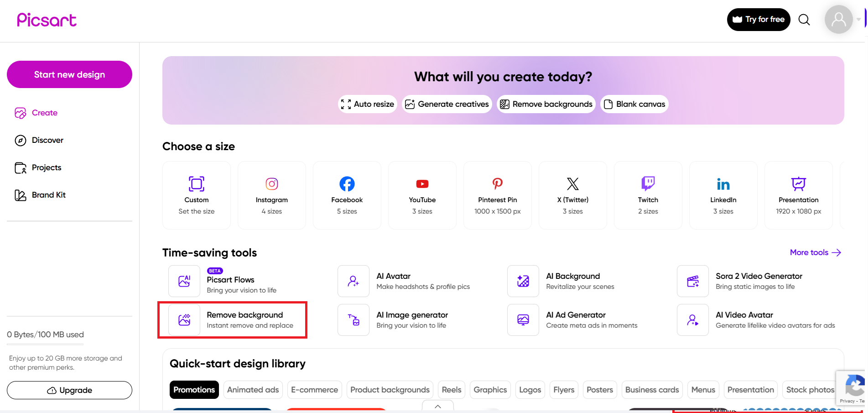Screen dimensions: 868x413
Task: Select the Twitch size card
Action: [x=648, y=195]
